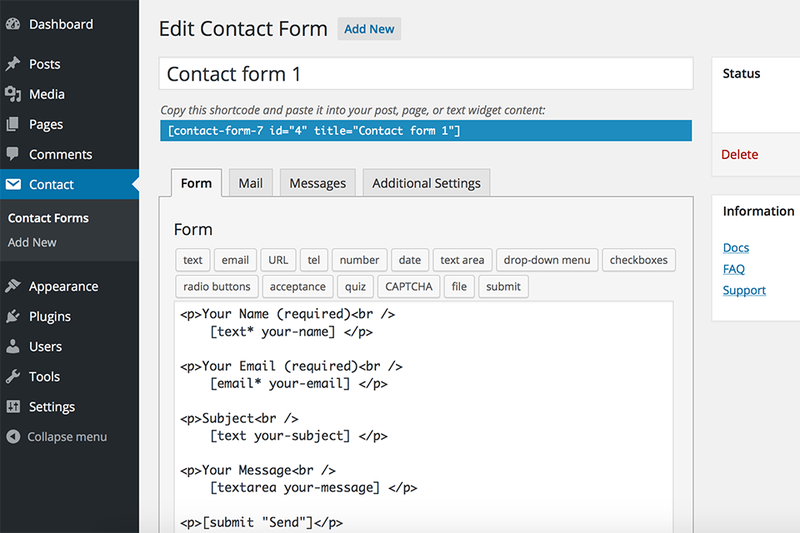Go to the Plugins menu label
Image resolution: width=800 pixels, height=533 pixels.
coord(50,317)
